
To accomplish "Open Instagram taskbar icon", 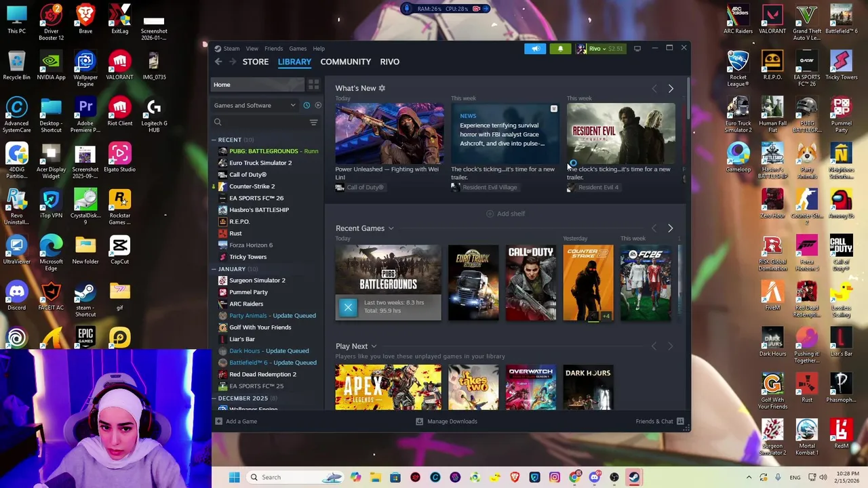I will (x=555, y=477).
